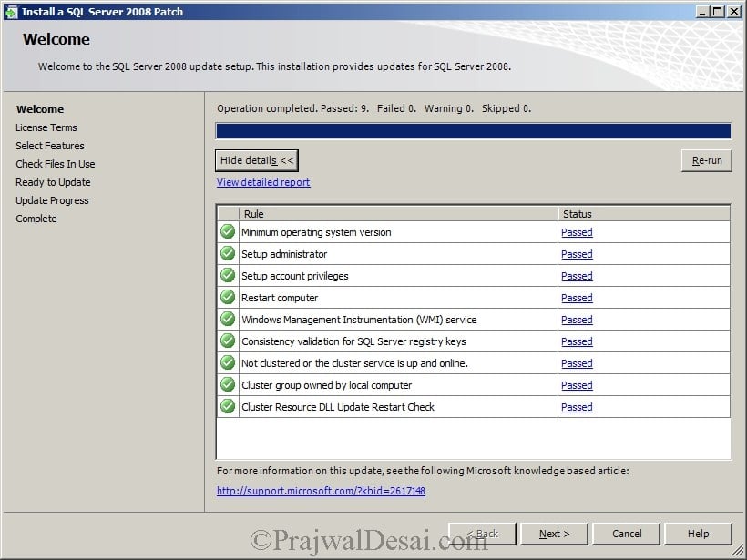Click the completed blue progress bar

[x=474, y=131]
